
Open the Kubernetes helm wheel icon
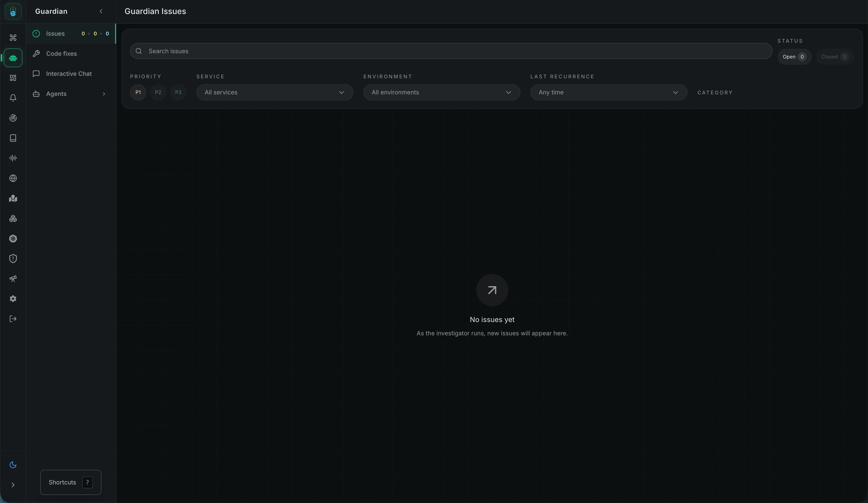13,239
